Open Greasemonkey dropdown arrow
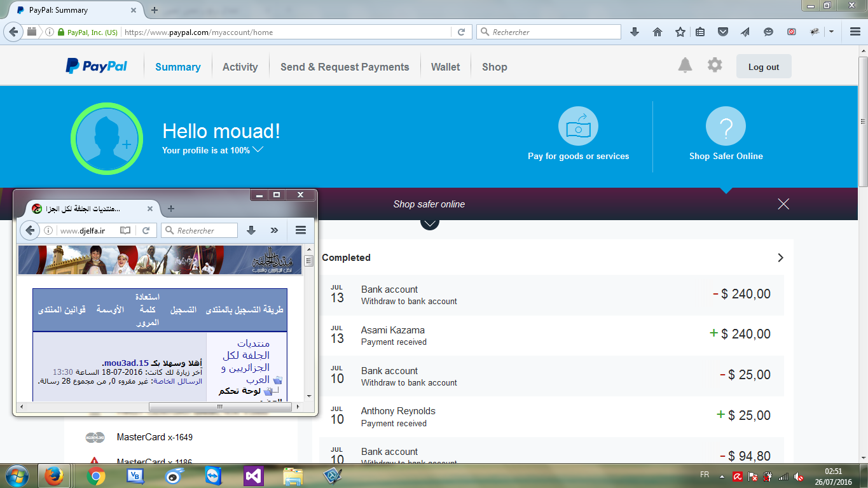The width and height of the screenshot is (868, 488). click(x=831, y=32)
